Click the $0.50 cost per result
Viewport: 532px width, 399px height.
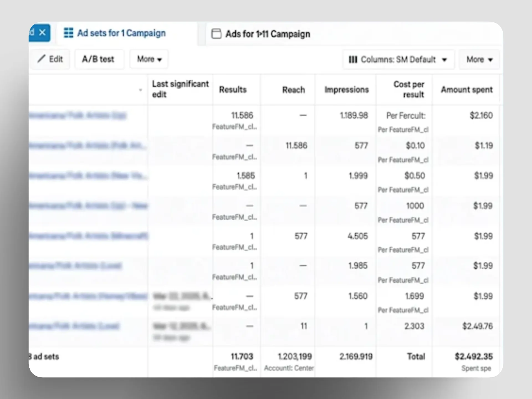point(415,176)
